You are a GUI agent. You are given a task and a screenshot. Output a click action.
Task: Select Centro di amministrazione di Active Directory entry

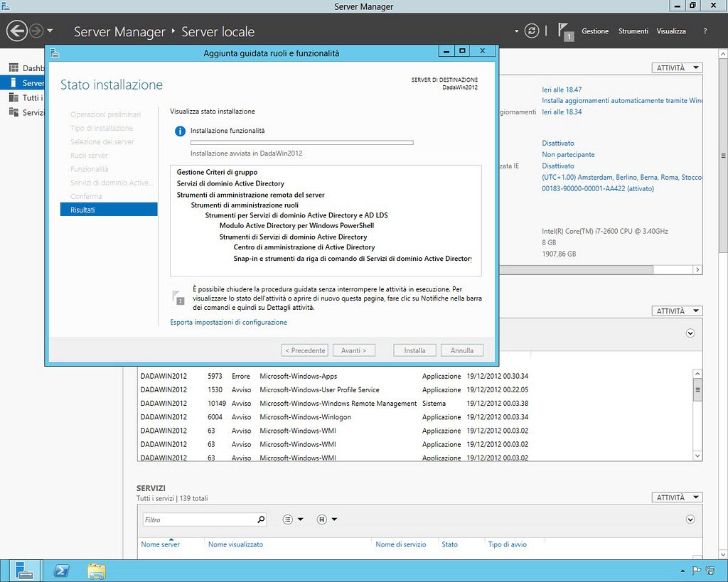coord(304,247)
